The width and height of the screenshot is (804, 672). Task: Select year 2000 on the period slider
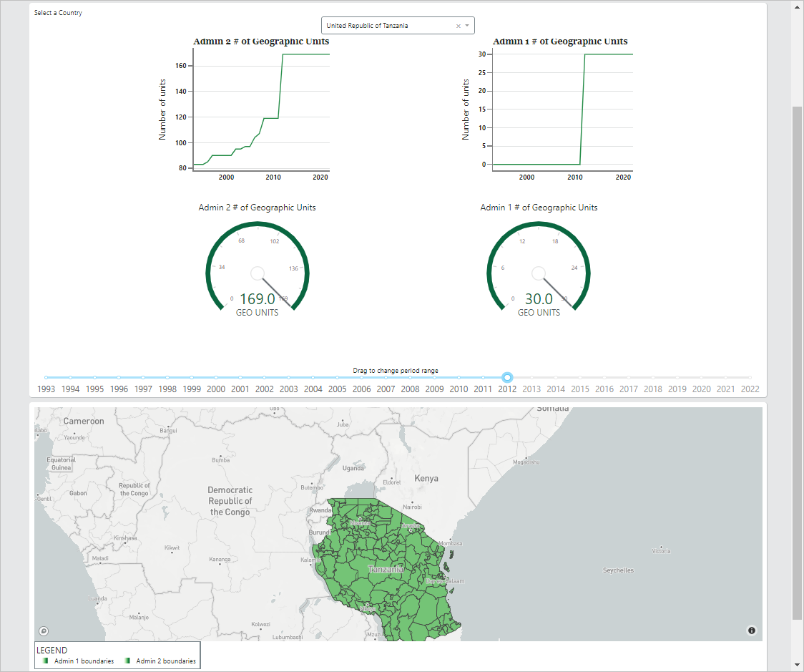tap(216, 377)
